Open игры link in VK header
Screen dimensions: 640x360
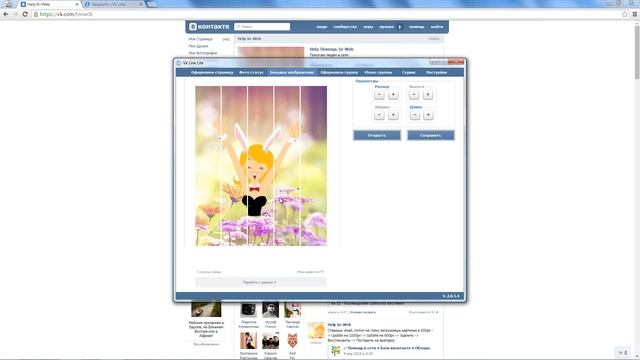click(x=368, y=27)
